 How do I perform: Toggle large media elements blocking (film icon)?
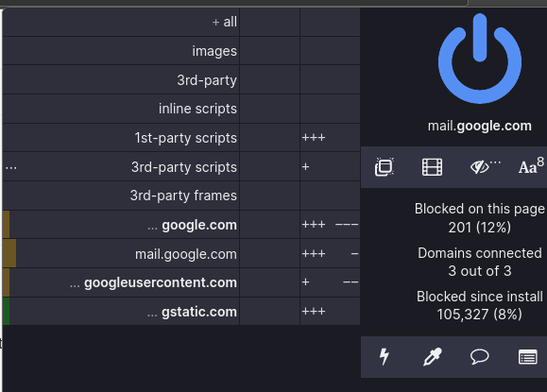point(432,167)
